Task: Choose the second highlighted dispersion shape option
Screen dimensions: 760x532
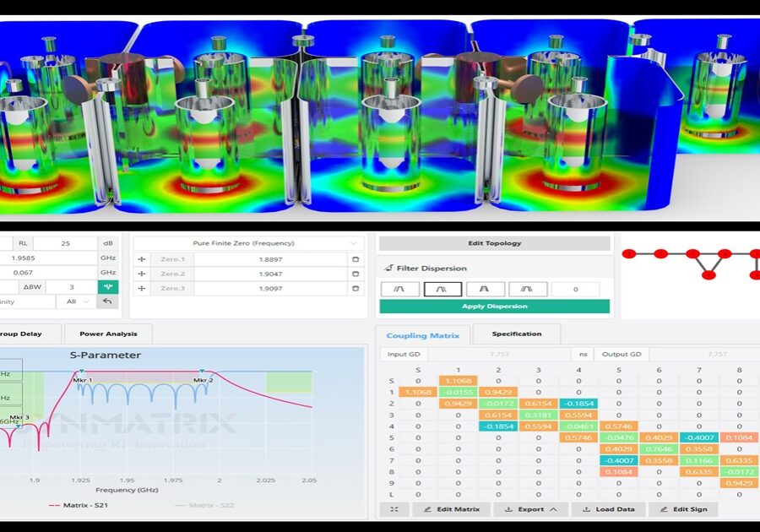Action: 442,289
